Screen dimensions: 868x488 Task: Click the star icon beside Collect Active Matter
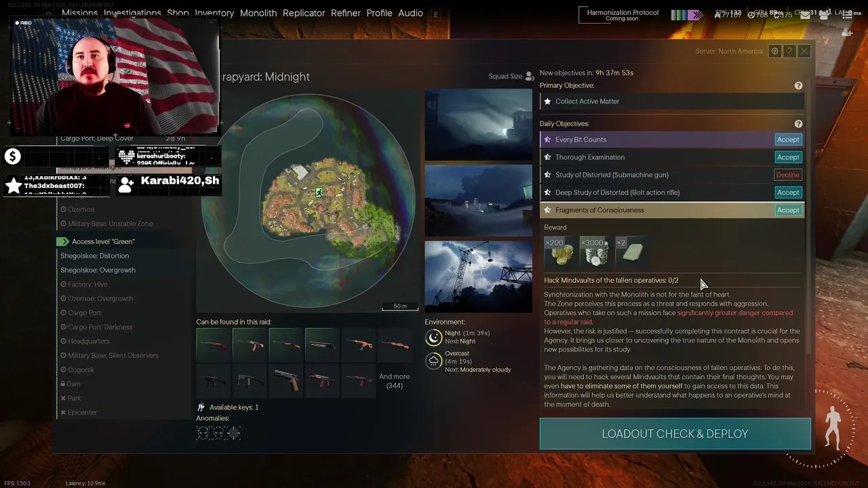click(x=547, y=102)
